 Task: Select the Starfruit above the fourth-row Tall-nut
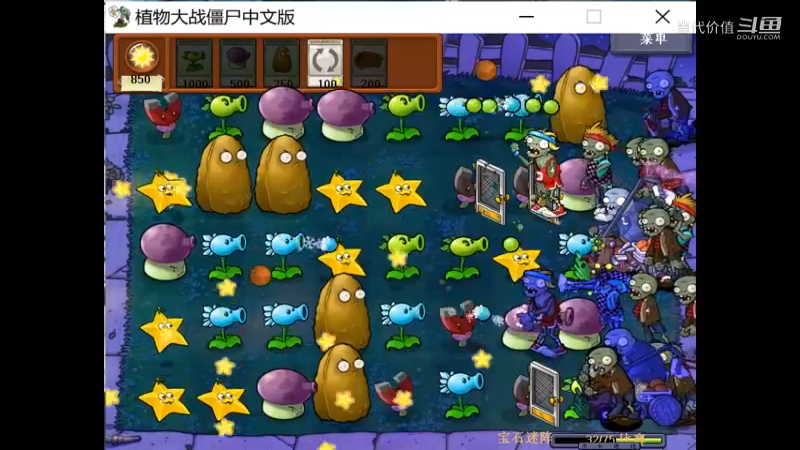[x=342, y=259]
